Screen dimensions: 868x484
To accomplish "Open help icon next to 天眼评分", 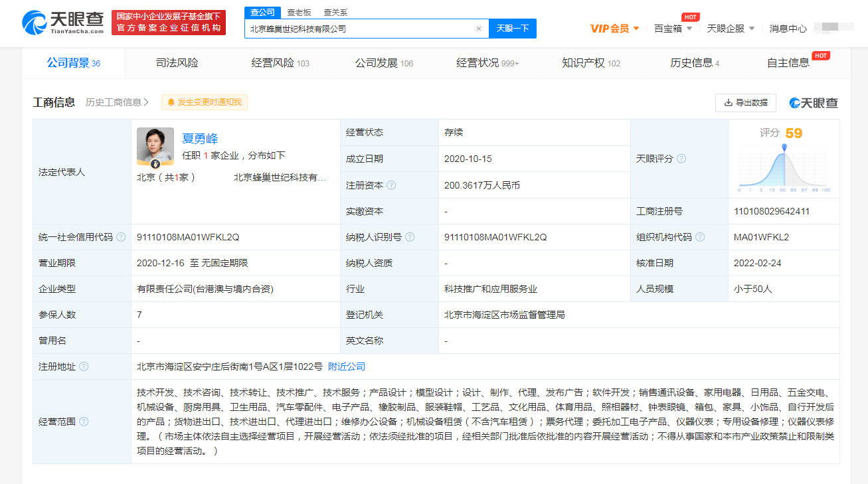I will point(681,159).
